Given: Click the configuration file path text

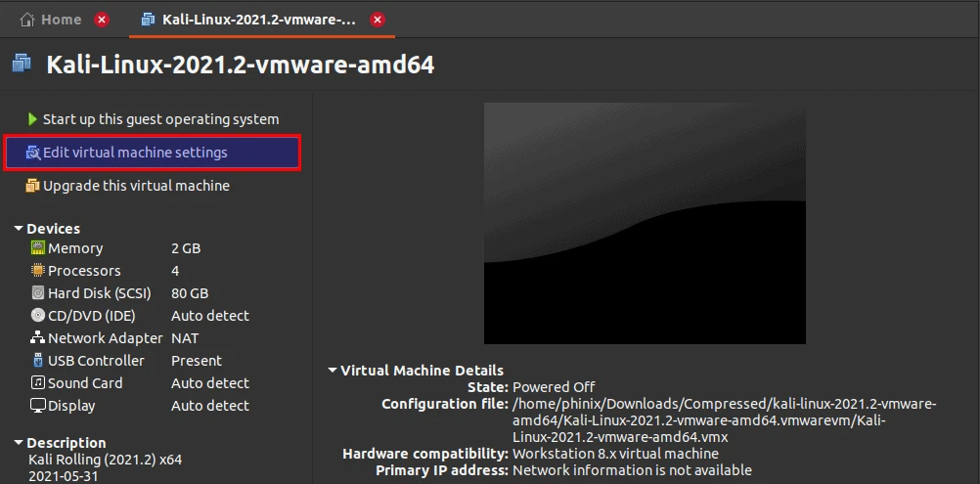Looking at the screenshot, I should (x=725, y=420).
